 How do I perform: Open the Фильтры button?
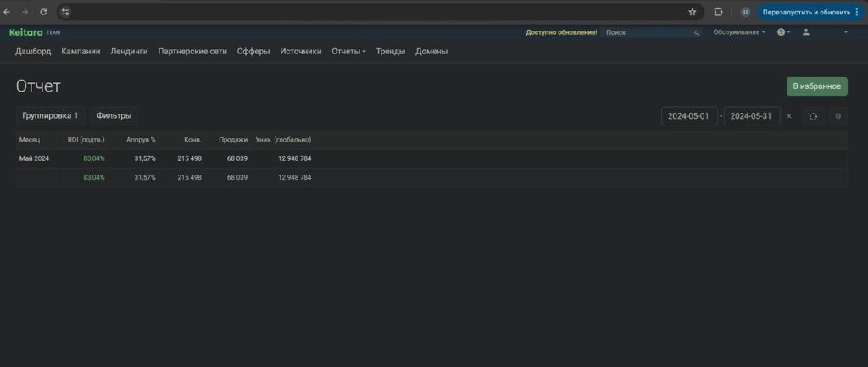point(114,115)
